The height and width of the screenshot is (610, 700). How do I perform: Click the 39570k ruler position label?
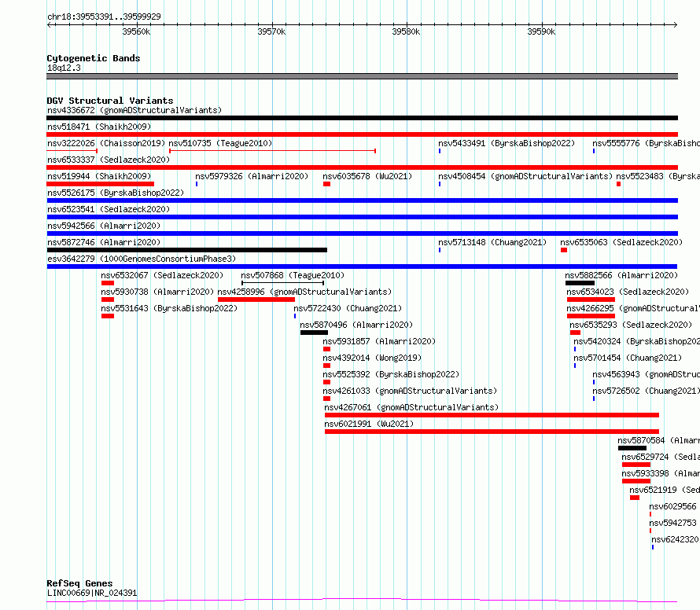coord(271,31)
